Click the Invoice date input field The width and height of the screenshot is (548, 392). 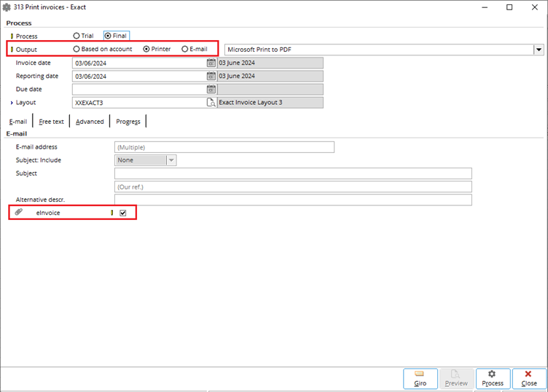[139, 63]
